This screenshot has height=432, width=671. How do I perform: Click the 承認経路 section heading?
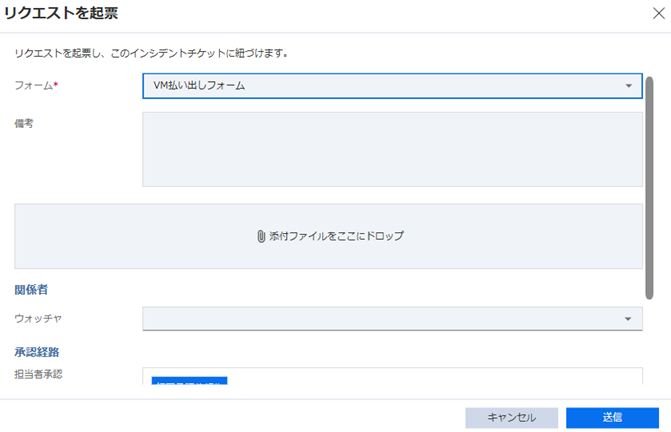point(37,352)
